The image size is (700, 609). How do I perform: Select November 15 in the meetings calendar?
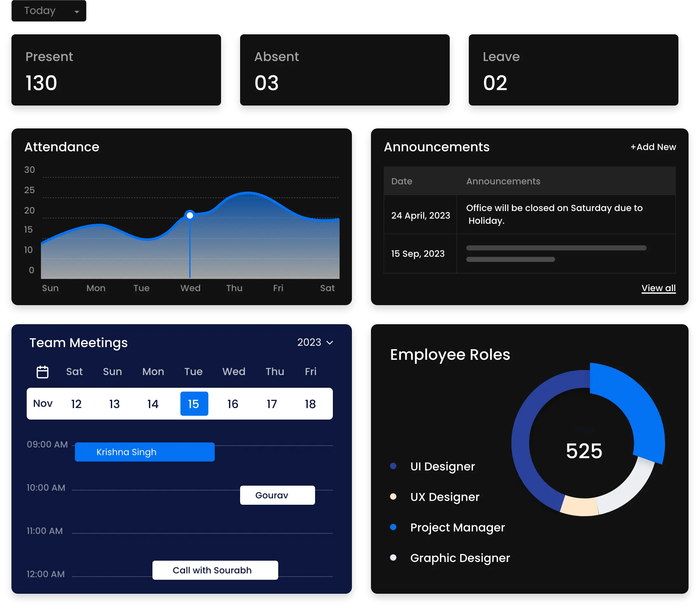tap(194, 404)
